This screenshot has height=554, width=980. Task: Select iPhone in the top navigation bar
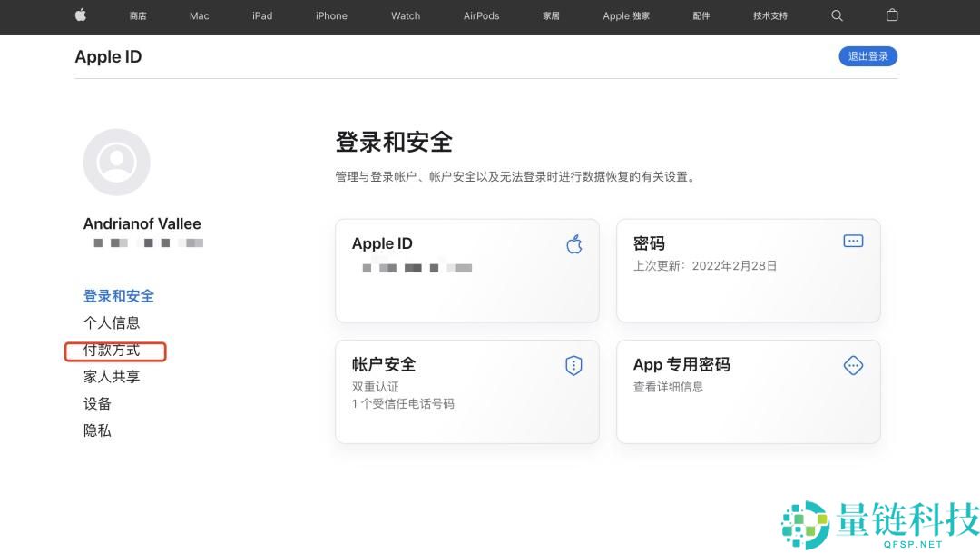330,15
